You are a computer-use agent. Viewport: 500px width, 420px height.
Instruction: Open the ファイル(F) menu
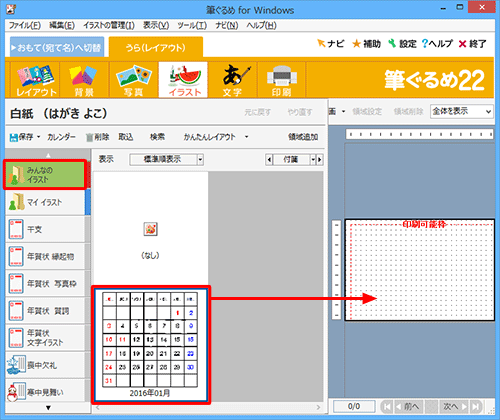[x=25, y=26]
